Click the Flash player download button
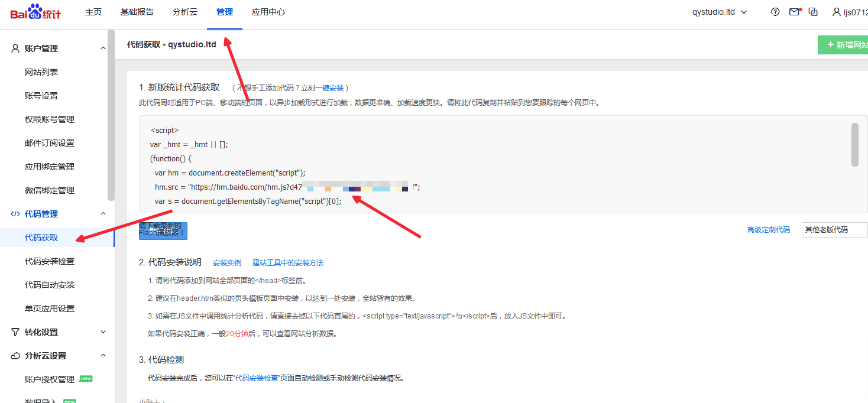This screenshot has width=868, height=403. click(163, 231)
